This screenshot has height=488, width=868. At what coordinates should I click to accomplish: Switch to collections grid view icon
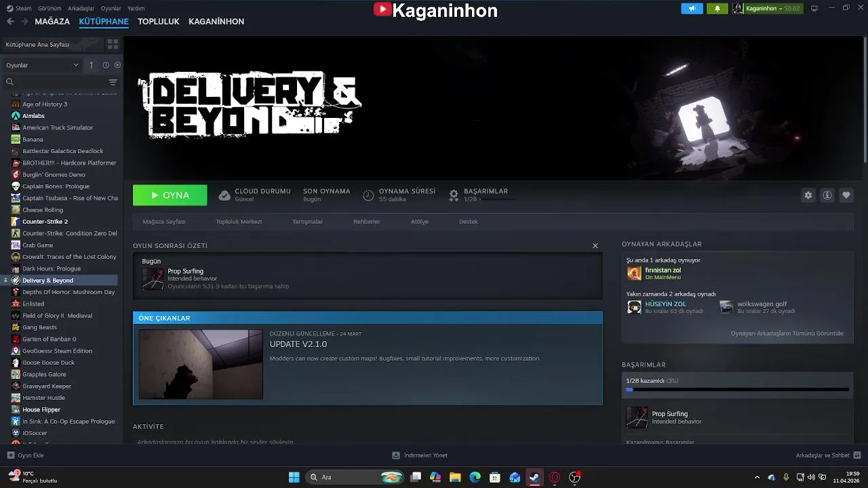(113, 44)
